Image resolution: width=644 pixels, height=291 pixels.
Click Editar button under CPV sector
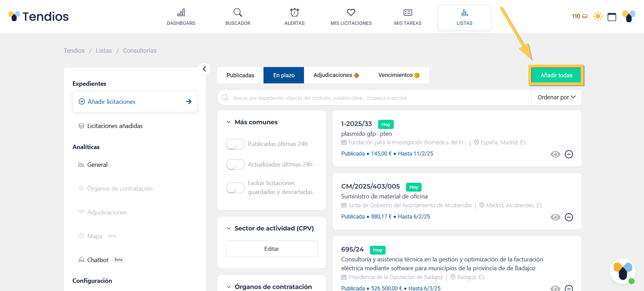pyautogui.click(x=271, y=249)
